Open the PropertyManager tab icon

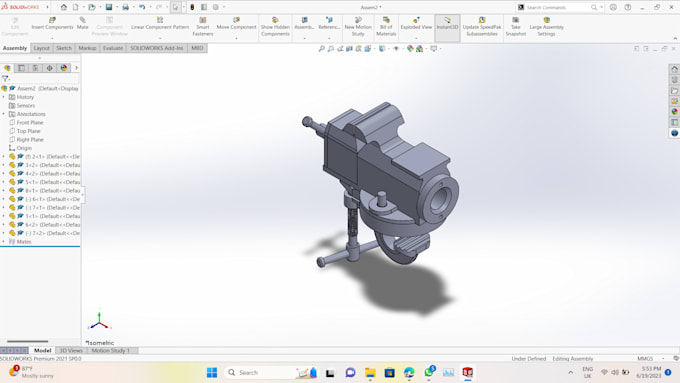pyautogui.click(x=21, y=68)
